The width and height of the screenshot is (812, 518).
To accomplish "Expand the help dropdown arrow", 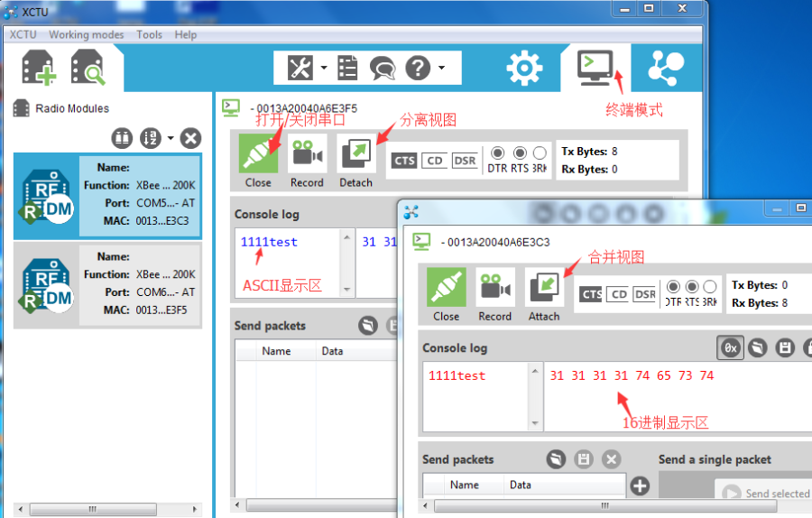I will point(442,68).
